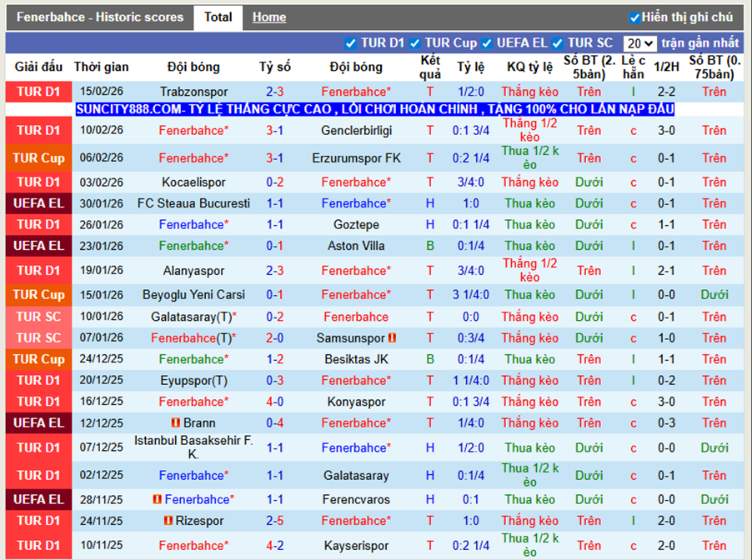The width and height of the screenshot is (752, 560).
Task: Click the Kết quả column header
Action: 430,67
